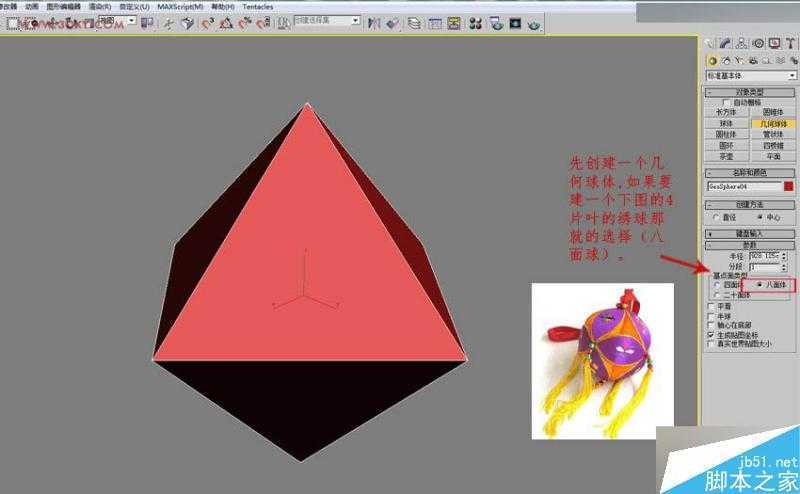Toggle the 半球 Hemisphere checkbox
The image size is (800, 494).
pyautogui.click(x=711, y=316)
